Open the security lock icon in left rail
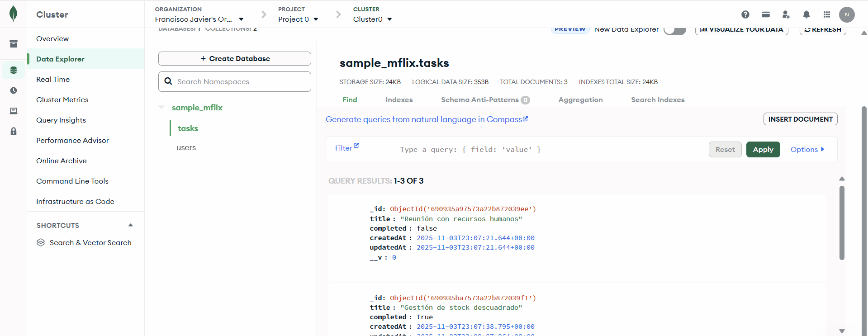The height and width of the screenshot is (336, 868). [x=14, y=131]
